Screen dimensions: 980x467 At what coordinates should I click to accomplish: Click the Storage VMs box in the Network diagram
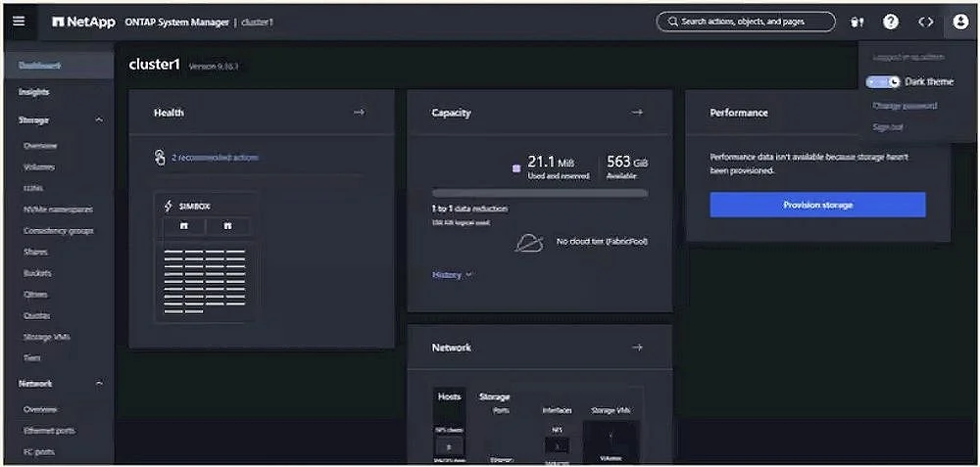pyautogui.click(x=611, y=442)
